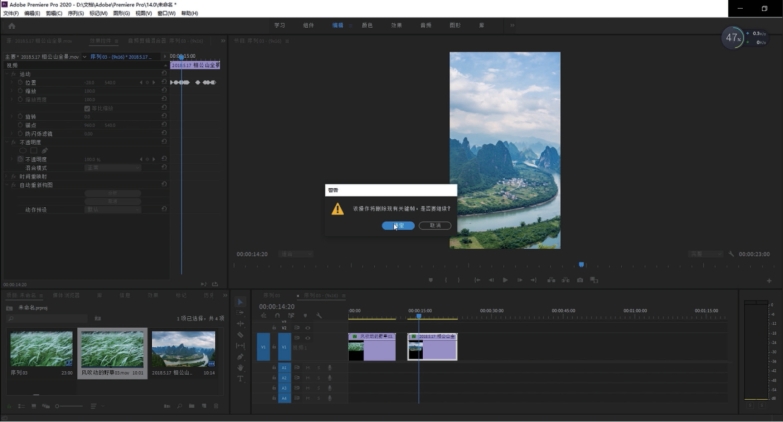The image size is (783, 422).
Task: Click the Export Frame camera icon
Action: coord(580,280)
